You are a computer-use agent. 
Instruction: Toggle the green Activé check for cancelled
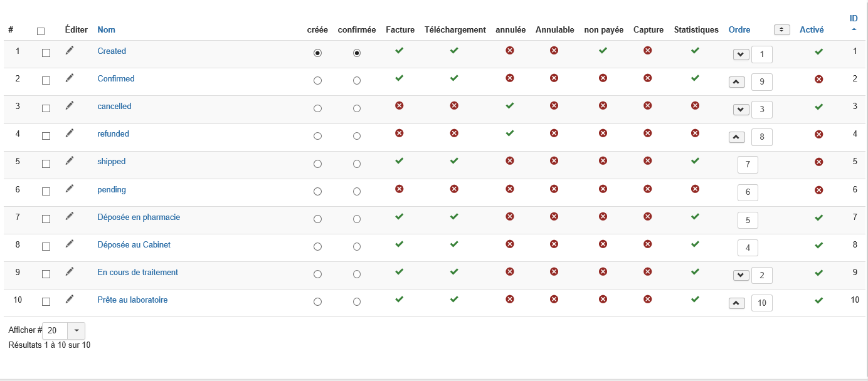[818, 107]
